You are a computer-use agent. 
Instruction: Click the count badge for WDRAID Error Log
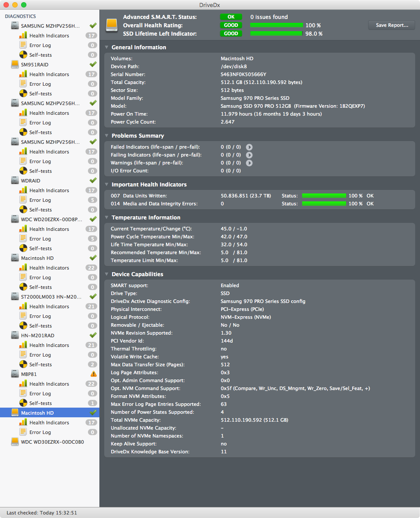92,200
